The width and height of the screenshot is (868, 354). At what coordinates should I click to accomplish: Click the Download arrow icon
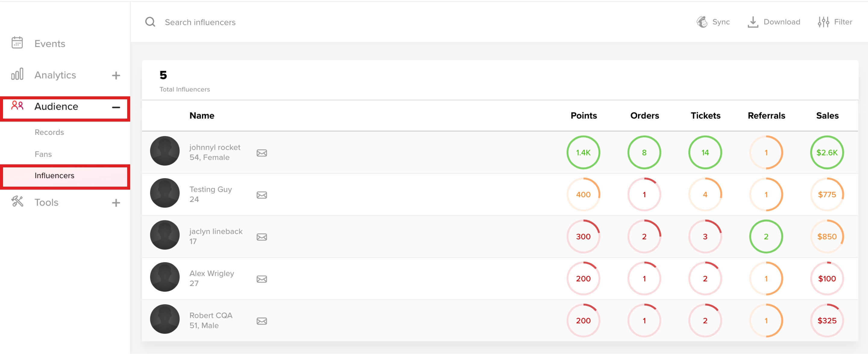(753, 22)
